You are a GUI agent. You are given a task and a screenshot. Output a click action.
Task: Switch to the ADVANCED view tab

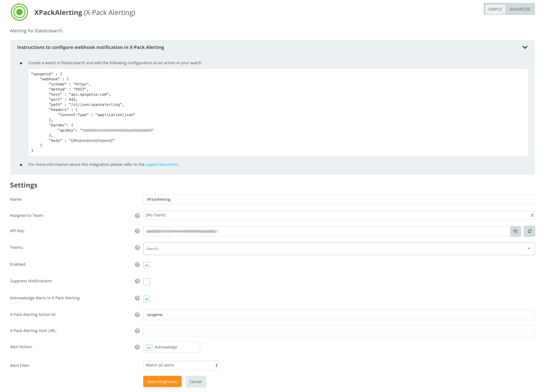(520, 9)
